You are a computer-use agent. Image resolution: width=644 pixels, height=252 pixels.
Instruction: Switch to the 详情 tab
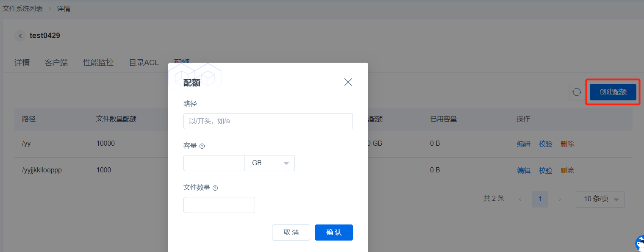click(x=22, y=63)
